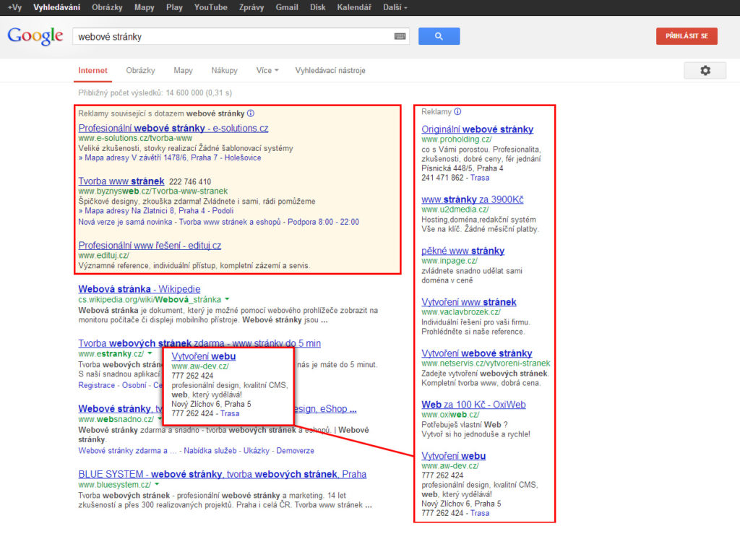Click the Google logo
Image resolution: width=740 pixels, height=560 pixels.
tap(35, 36)
